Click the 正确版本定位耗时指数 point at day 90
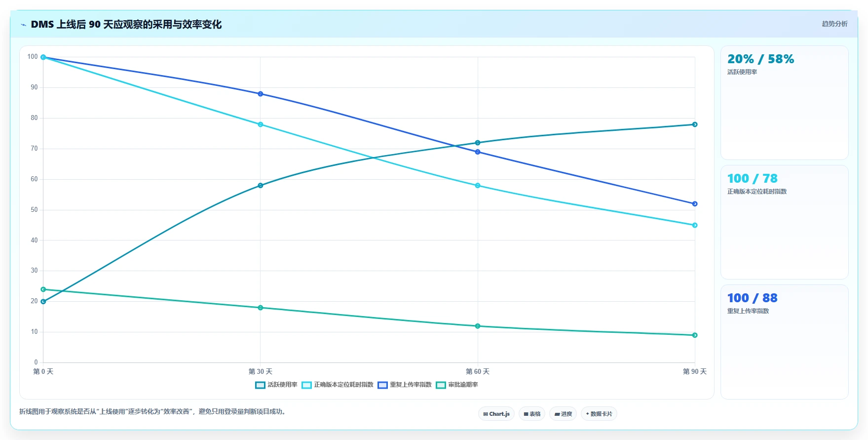The image size is (868, 440). click(x=695, y=225)
